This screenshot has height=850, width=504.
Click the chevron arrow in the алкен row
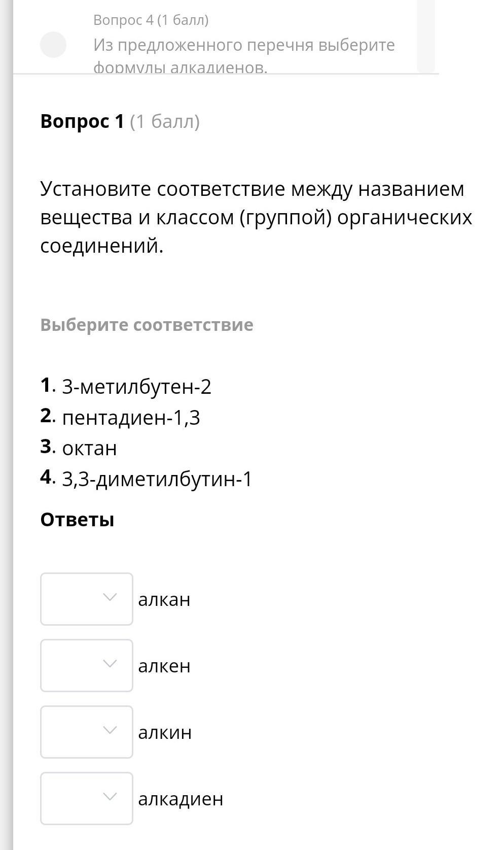pyautogui.click(x=110, y=664)
